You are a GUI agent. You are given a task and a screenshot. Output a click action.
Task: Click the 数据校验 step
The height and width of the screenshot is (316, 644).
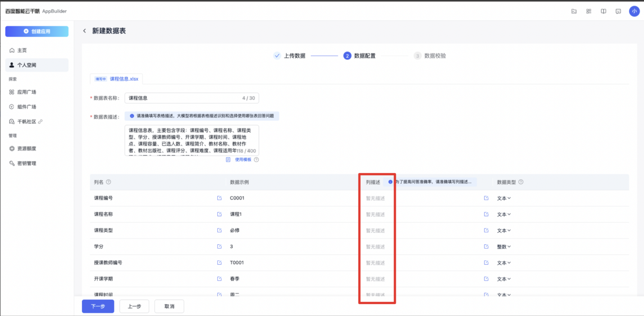430,56
